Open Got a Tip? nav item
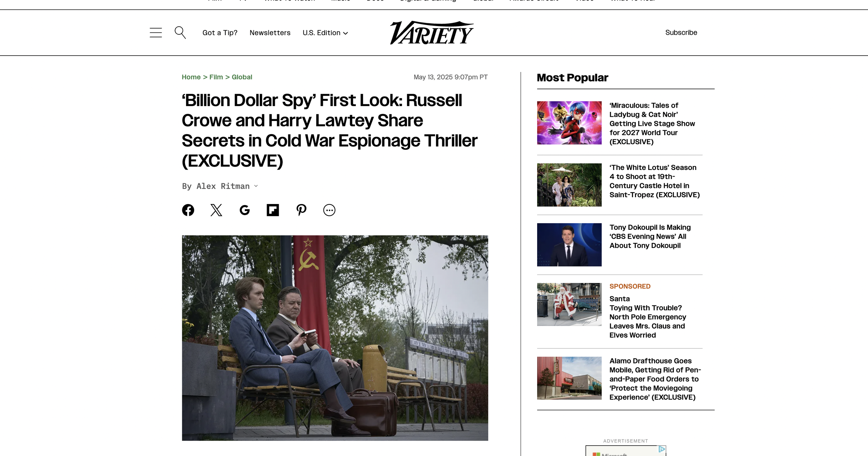 (220, 33)
